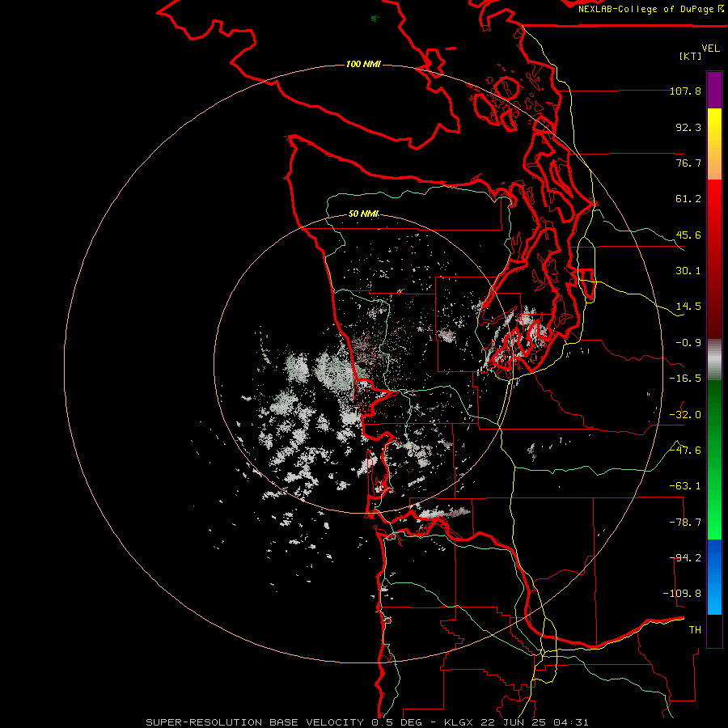
Task: Click the 30.1 velocity scale value
Action: (x=688, y=271)
